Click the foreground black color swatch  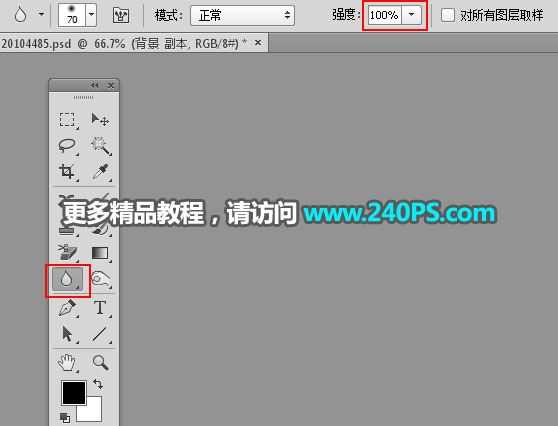coord(74,393)
